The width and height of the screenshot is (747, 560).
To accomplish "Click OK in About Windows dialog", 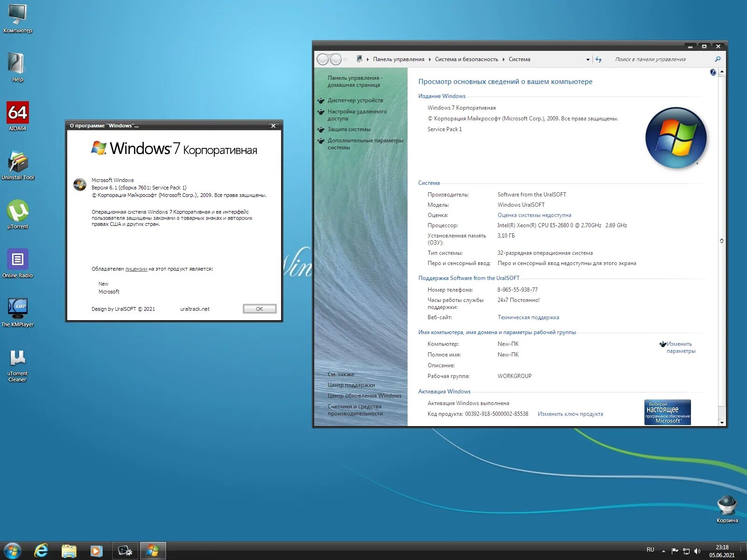I will (260, 308).
